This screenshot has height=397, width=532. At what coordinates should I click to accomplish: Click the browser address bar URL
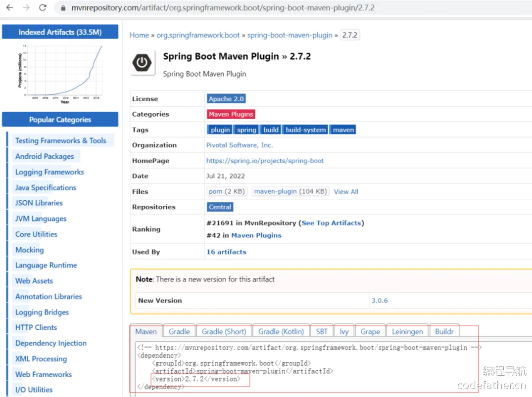point(223,8)
